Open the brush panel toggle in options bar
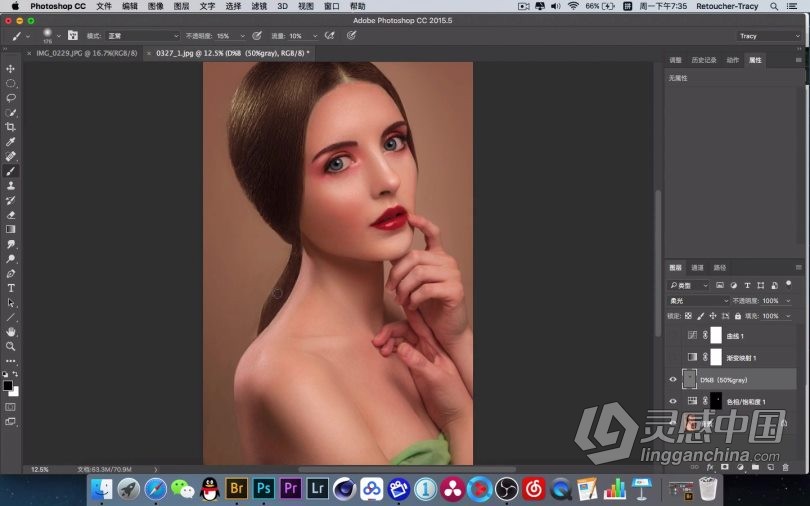Image resolution: width=810 pixels, height=506 pixels. [73, 36]
